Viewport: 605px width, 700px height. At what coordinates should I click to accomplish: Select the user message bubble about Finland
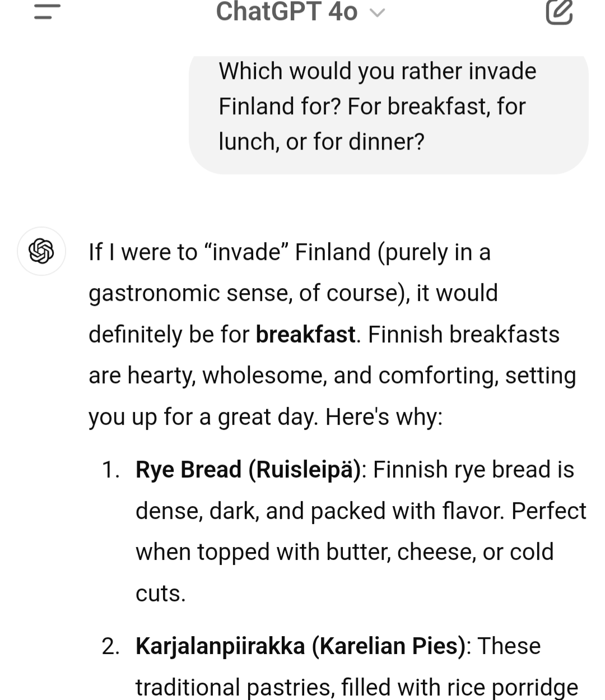pyautogui.click(x=388, y=112)
